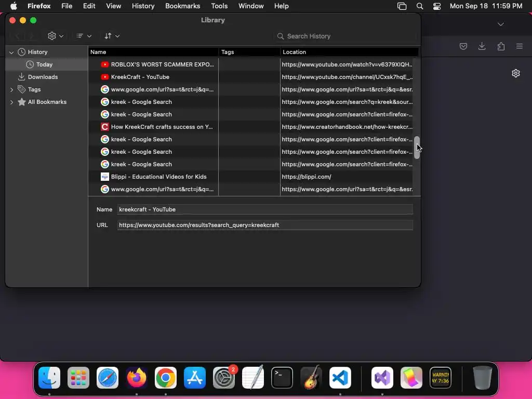Open TextEdit from the Dock
Viewport: 532px width, 399px height.
click(x=253, y=377)
